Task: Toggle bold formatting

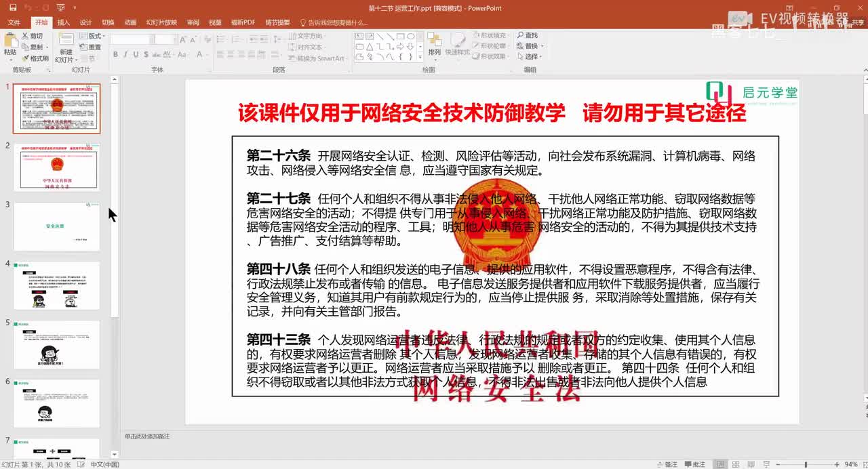Action: tap(116, 54)
